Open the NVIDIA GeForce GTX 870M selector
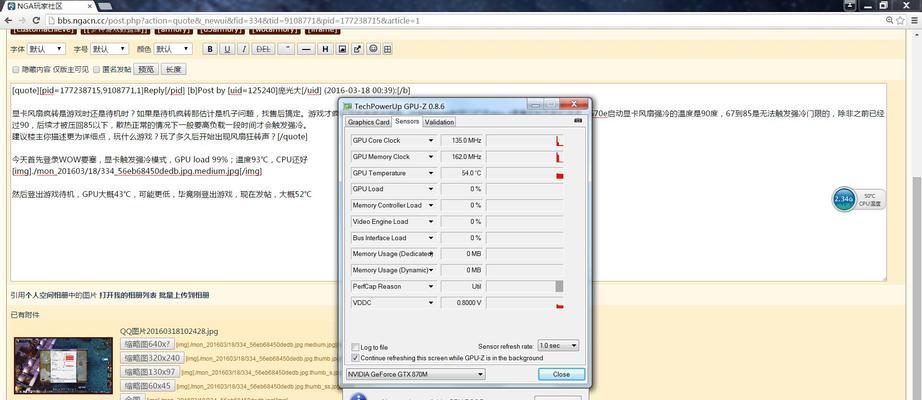 (x=415, y=374)
